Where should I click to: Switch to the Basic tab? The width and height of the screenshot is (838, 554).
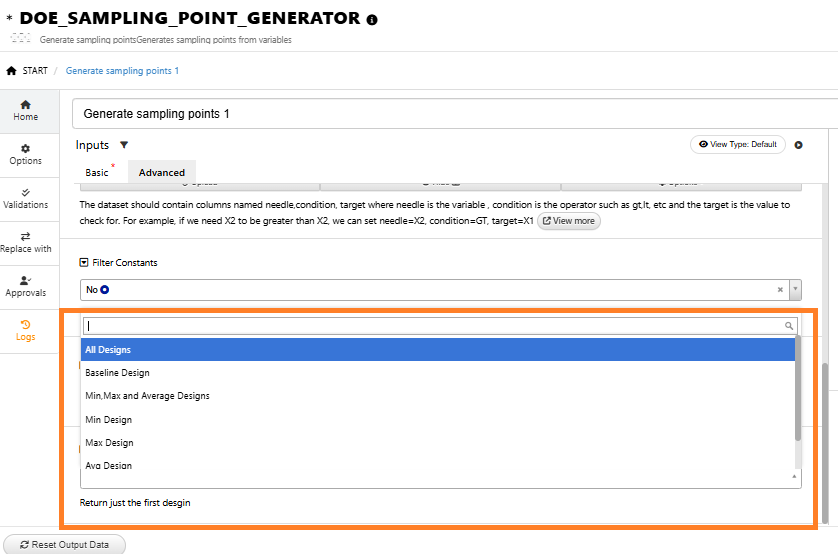pos(97,173)
